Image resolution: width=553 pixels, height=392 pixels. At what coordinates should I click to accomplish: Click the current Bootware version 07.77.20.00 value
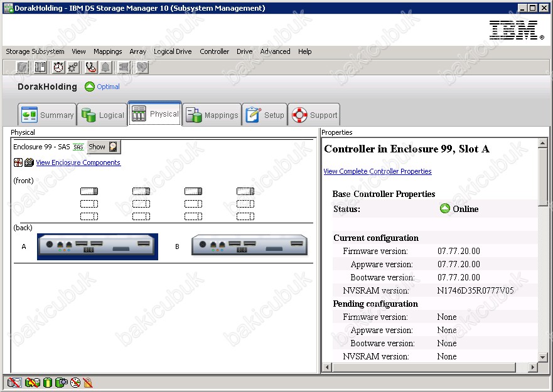pyautogui.click(x=458, y=277)
